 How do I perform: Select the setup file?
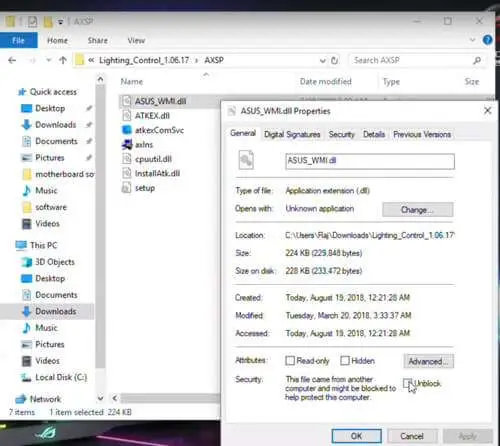[x=138, y=188]
